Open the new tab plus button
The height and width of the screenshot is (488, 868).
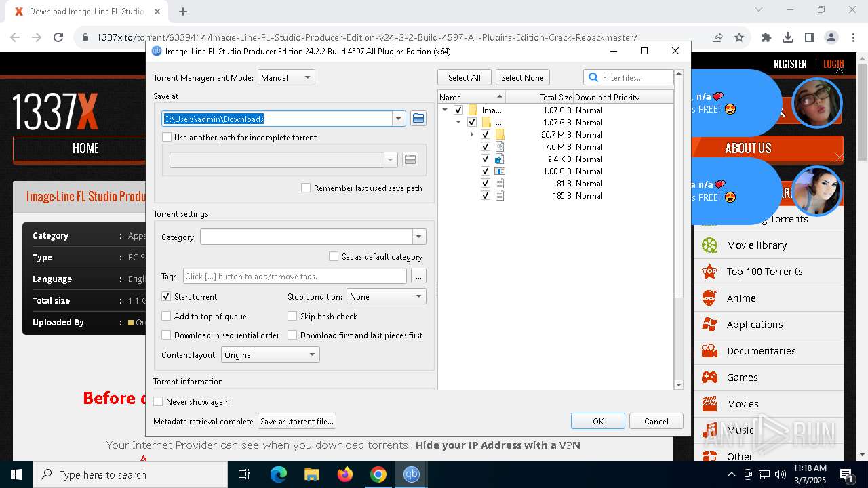coord(183,12)
